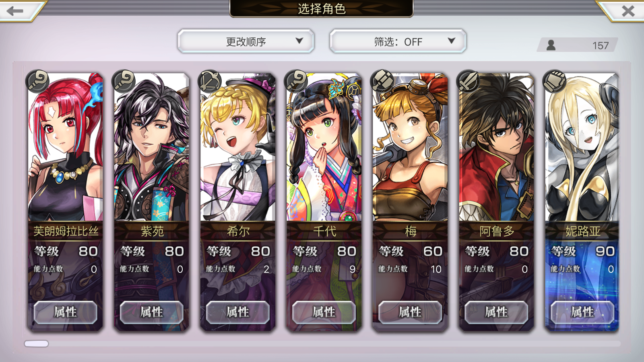The width and height of the screenshot is (644, 362).
Task: Tap the hammer weapon icon on 梅 card
Action: click(382, 81)
